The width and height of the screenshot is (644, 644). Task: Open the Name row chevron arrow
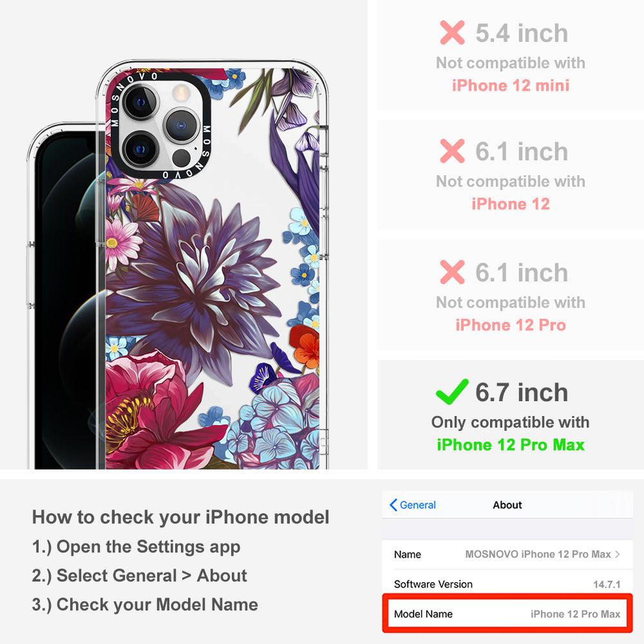point(618,554)
